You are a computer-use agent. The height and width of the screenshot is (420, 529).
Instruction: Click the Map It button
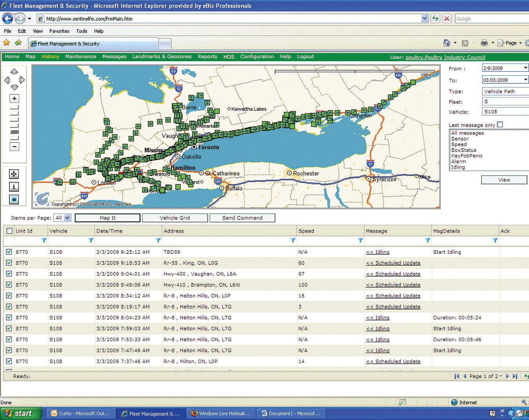pyautogui.click(x=107, y=218)
